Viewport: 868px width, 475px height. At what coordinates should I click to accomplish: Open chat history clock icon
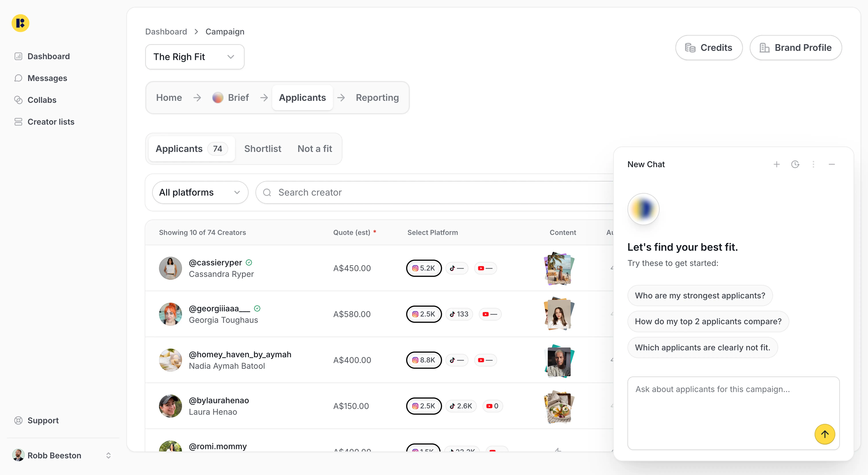(x=795, y=164)
